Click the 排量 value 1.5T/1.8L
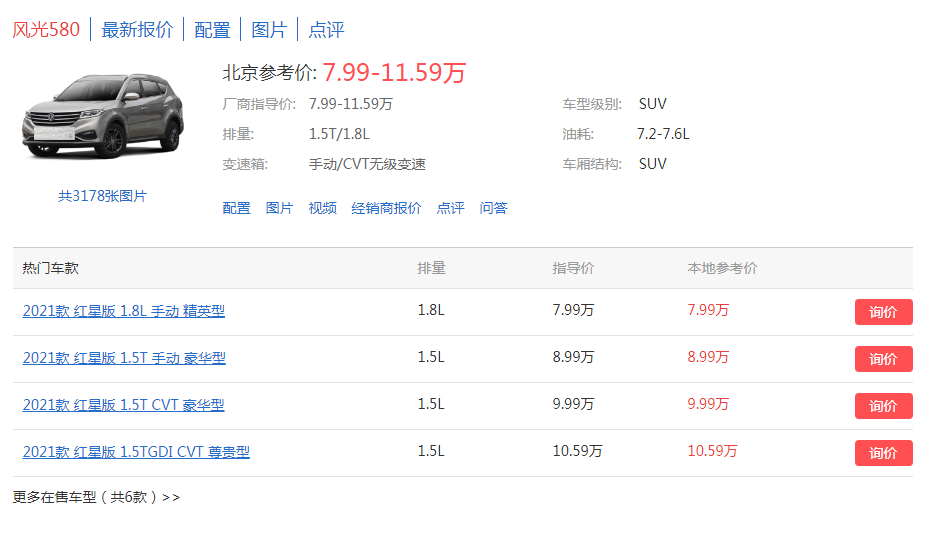939x543 pixels. click(x=339, y=134)
